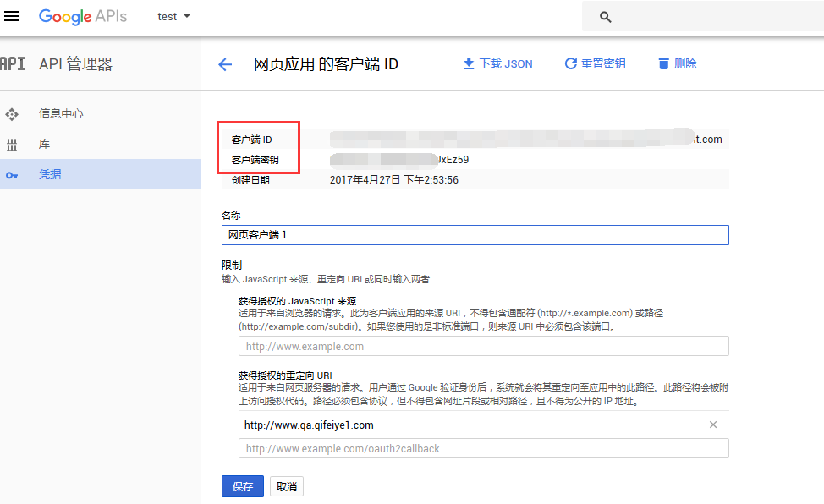Click the trash can delete icon
The image size is (824, 504).
point(664,63)
